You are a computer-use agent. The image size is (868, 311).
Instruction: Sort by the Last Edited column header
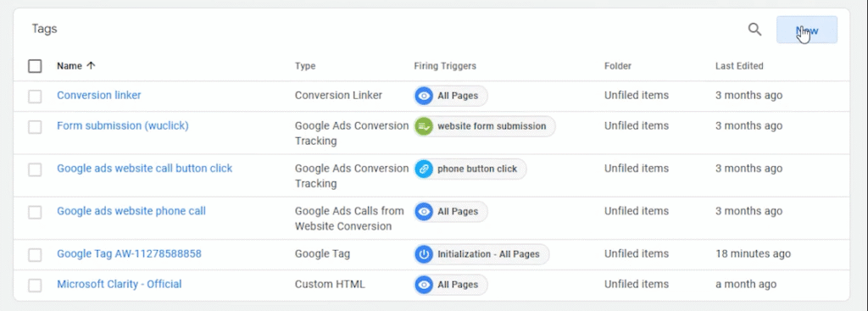(x=739, y=66)
